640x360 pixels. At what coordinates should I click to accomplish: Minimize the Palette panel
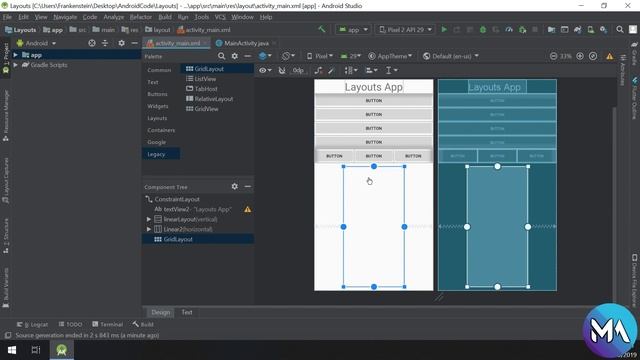247,56
